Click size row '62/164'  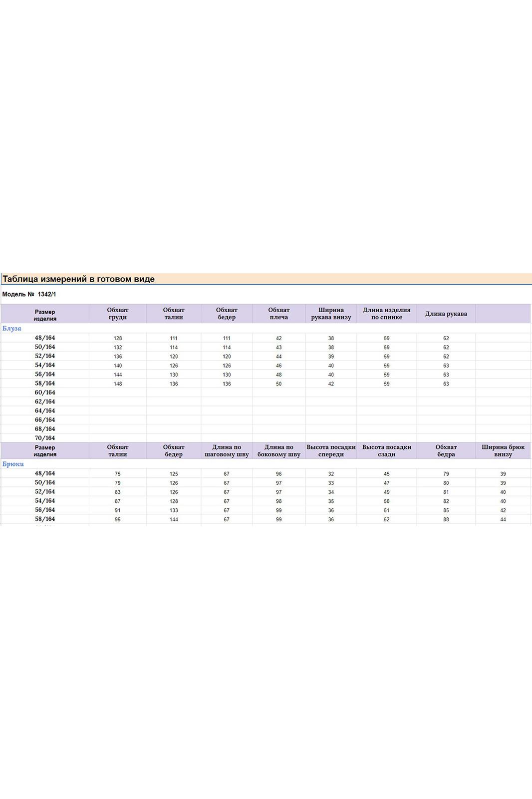45,401
